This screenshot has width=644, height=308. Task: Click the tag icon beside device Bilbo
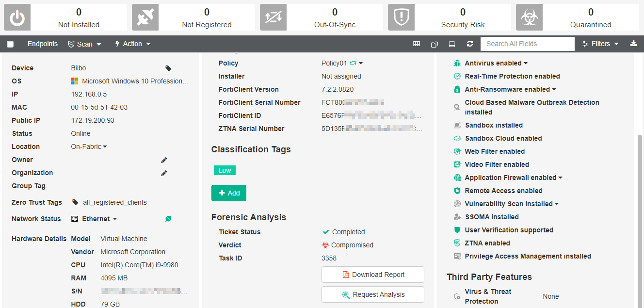pyautogui.click(x=168, y=68)
